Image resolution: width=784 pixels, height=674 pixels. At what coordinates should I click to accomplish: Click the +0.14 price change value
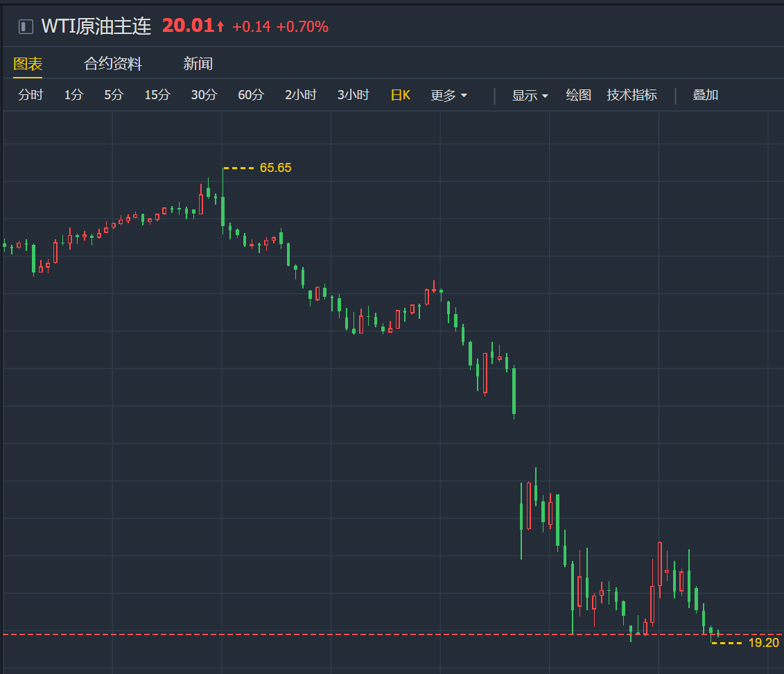coord(251,26)
